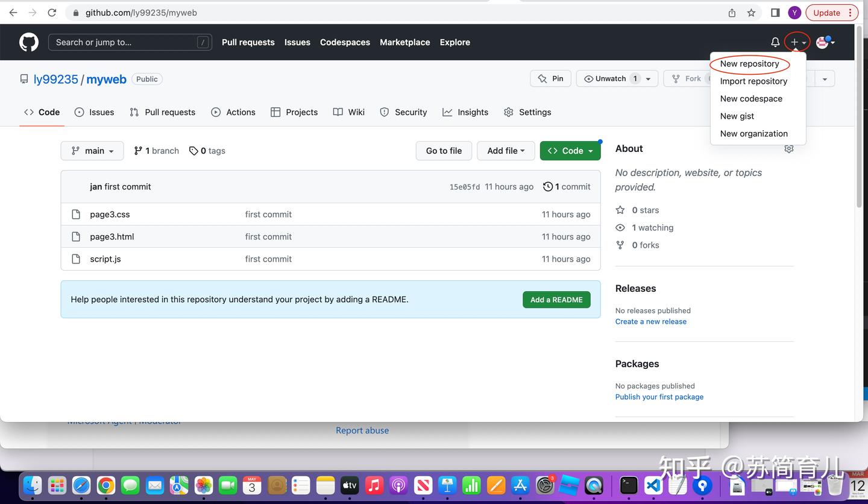Open your profile avatar menu
Viewport: 868px width, 504px height.
823,42
